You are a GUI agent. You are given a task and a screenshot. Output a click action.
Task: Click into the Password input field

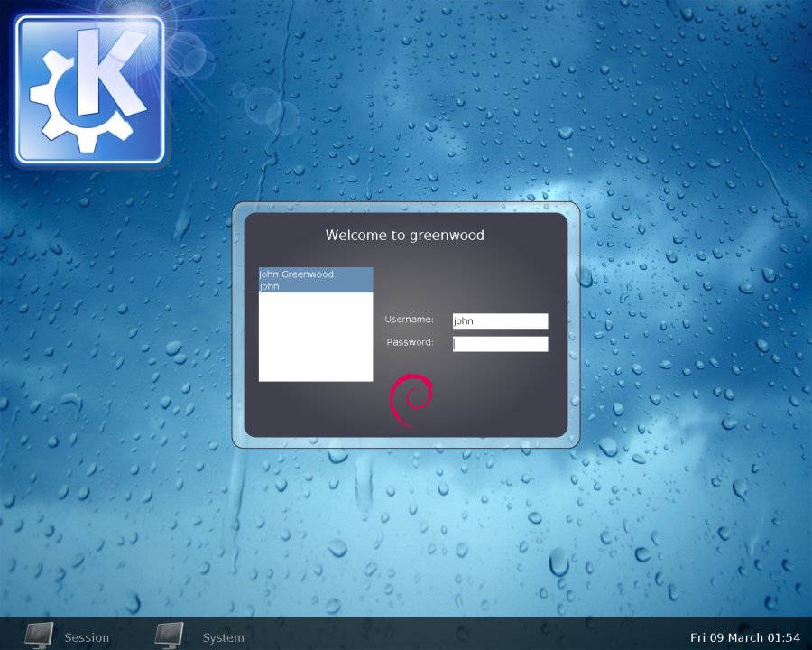click(x=500, y=344)
